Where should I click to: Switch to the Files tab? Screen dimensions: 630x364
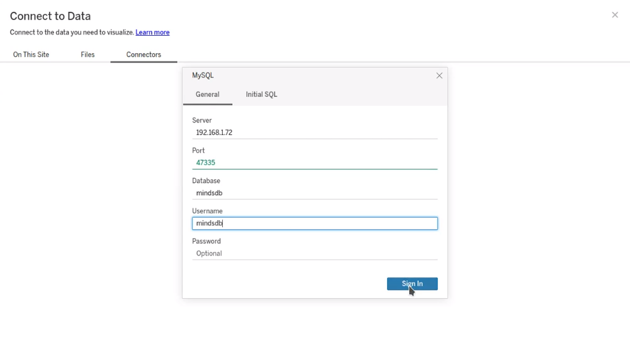click(88, 55)
